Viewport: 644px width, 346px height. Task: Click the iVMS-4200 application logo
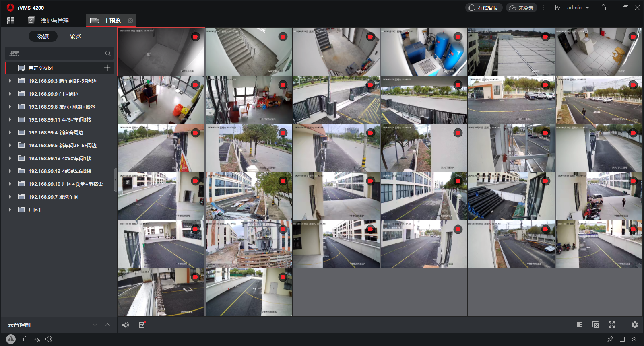coord(10,8)
